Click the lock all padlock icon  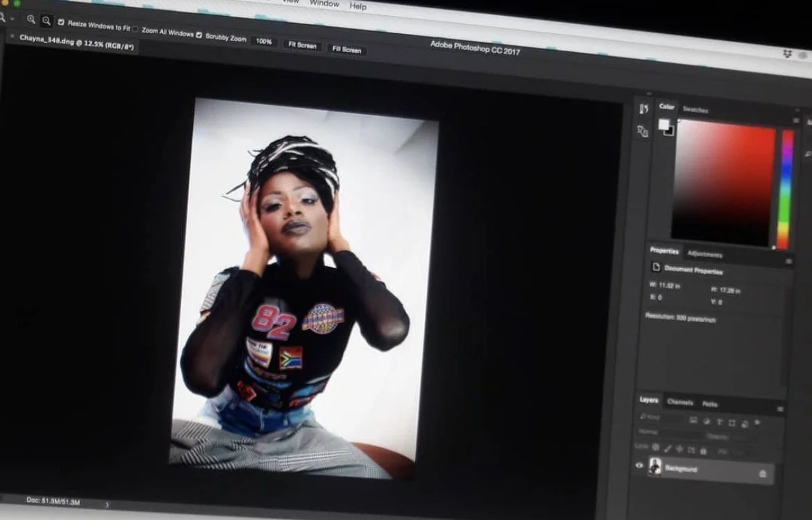(703, 451)
